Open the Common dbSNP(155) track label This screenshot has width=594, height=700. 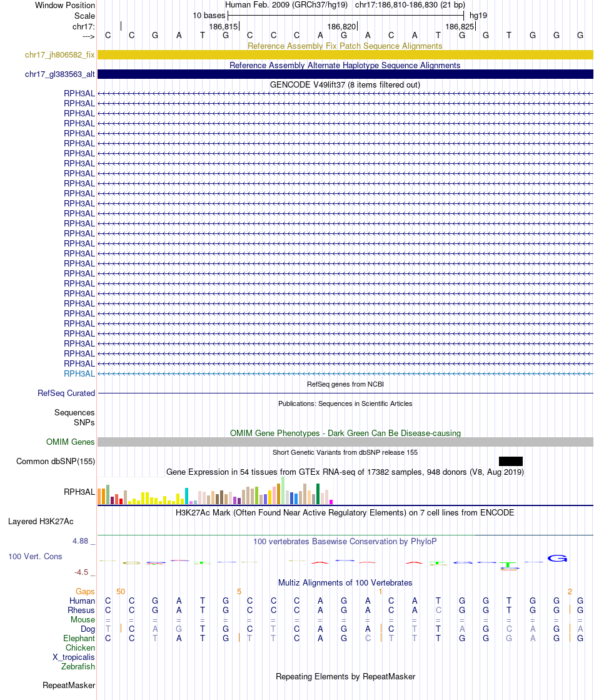(x=56, y=461)
